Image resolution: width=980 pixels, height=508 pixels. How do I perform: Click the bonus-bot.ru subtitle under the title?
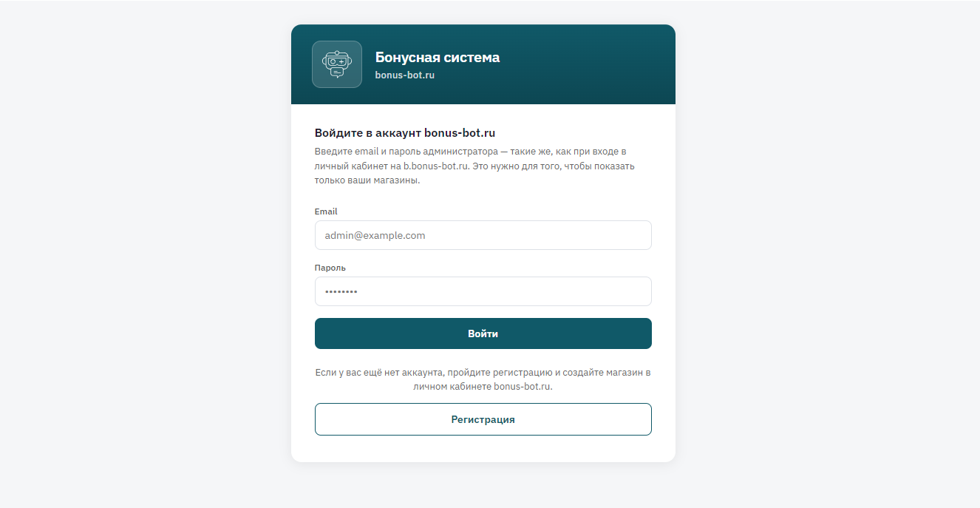[x=404, y=75]
